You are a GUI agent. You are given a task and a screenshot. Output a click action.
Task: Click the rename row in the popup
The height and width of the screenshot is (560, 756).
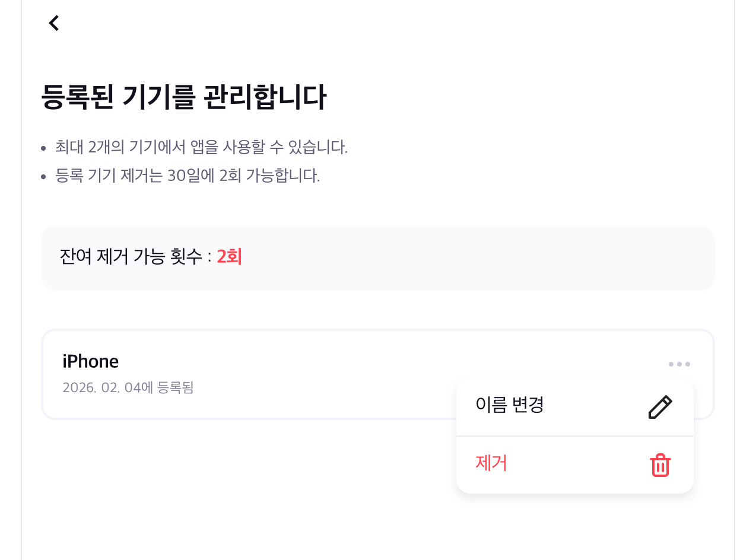(574, 406)
